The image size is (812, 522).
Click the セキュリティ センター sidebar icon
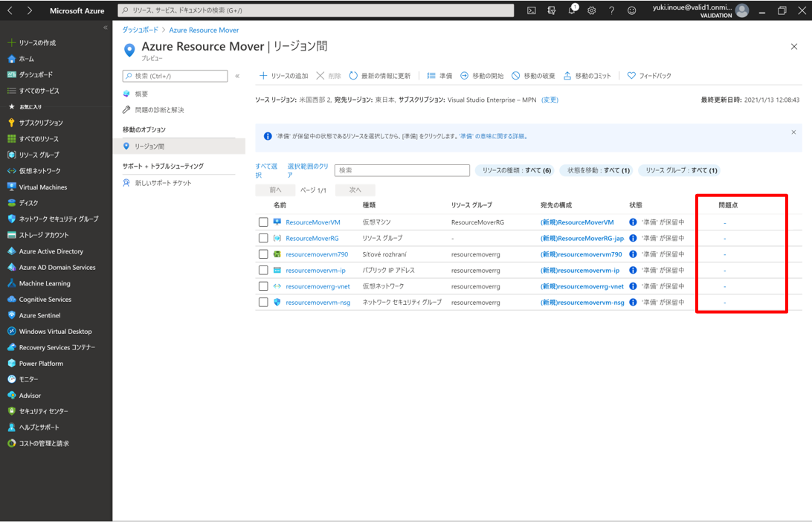[12, 411]
